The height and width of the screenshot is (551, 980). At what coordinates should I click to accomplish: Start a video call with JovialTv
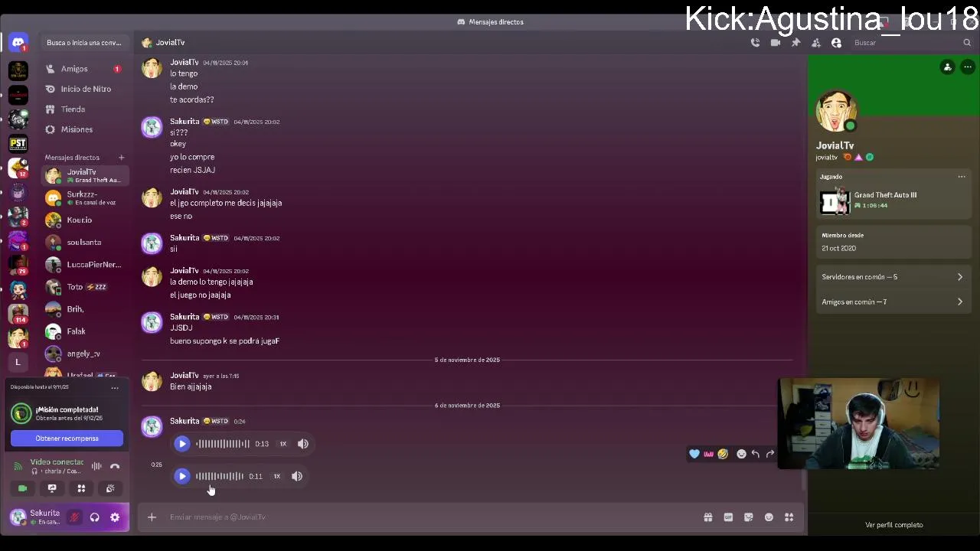click(776, 43)
